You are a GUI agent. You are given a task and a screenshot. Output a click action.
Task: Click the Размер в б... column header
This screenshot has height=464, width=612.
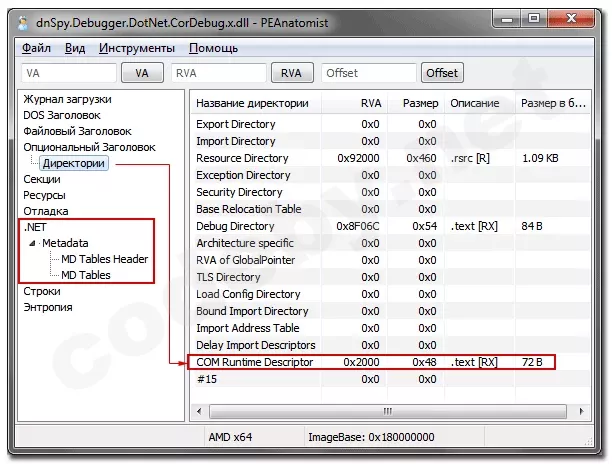552,103
